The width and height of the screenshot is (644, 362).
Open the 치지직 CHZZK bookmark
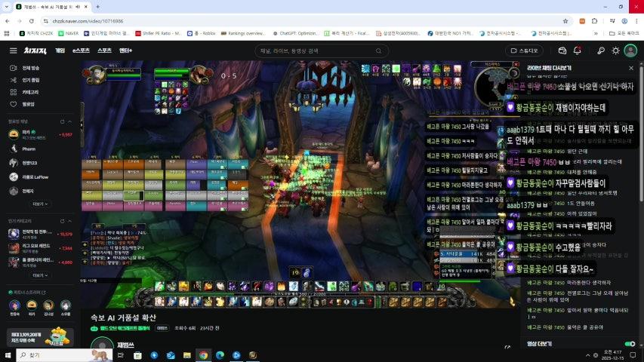tap(36, 33)
